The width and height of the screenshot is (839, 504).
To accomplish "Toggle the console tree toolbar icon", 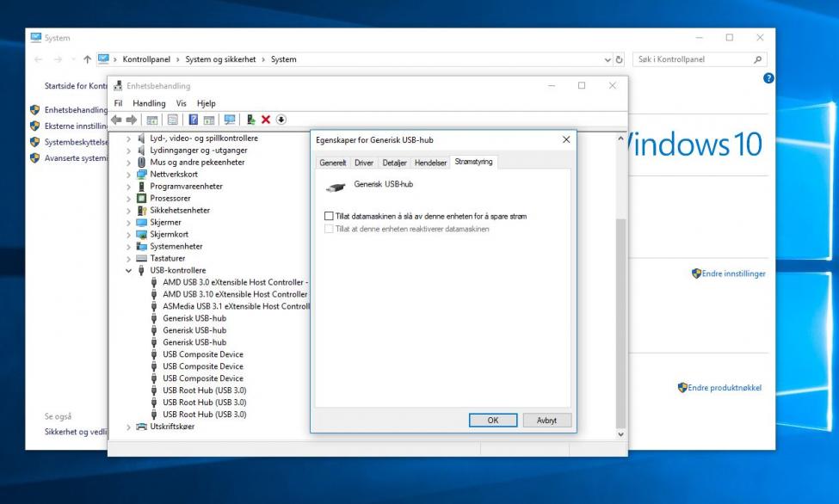I will 152,120.
